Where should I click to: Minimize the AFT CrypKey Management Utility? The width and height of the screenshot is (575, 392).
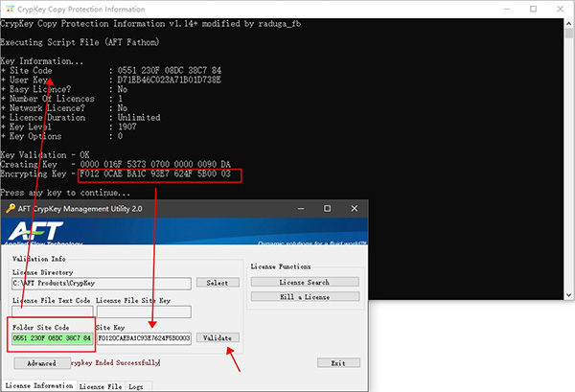pyautogui.click(x=295, y=208)
